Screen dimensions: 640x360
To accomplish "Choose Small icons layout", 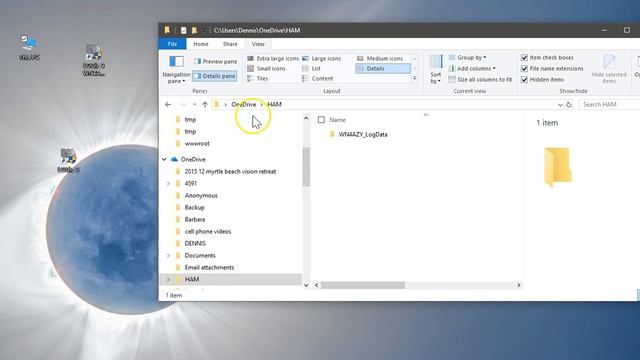I will click(x=267, y=69).
